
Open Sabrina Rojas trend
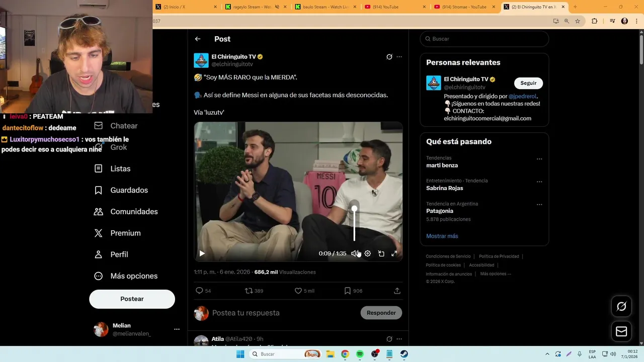pos(444,188)
